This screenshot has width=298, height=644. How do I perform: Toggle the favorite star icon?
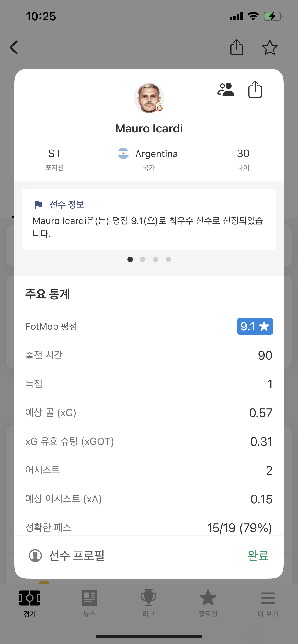click(x=270, y=47)
